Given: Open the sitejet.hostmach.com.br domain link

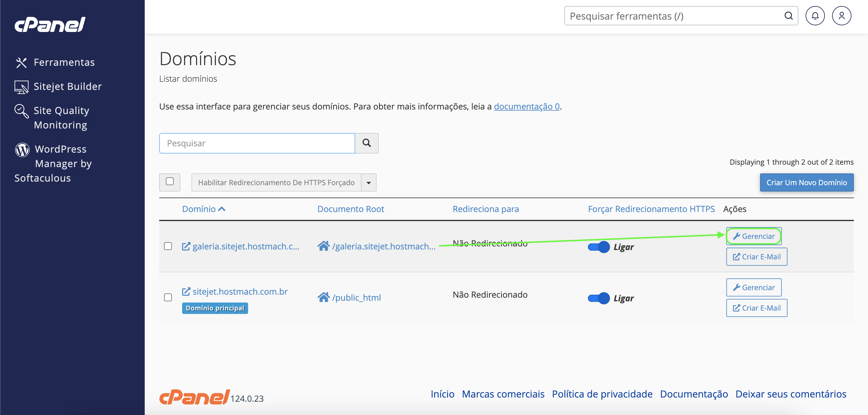Looking at the screenshot, I should point(240,292).
